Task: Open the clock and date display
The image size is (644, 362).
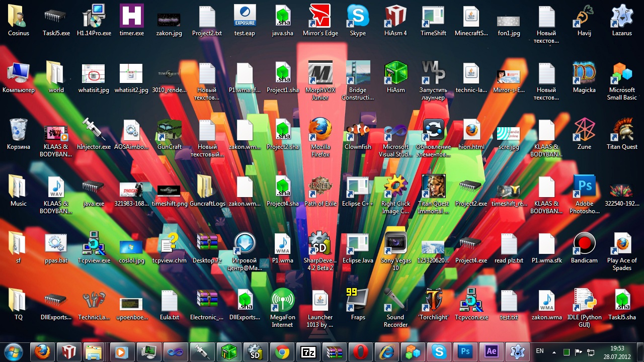Action: click(x=617, y=352)
